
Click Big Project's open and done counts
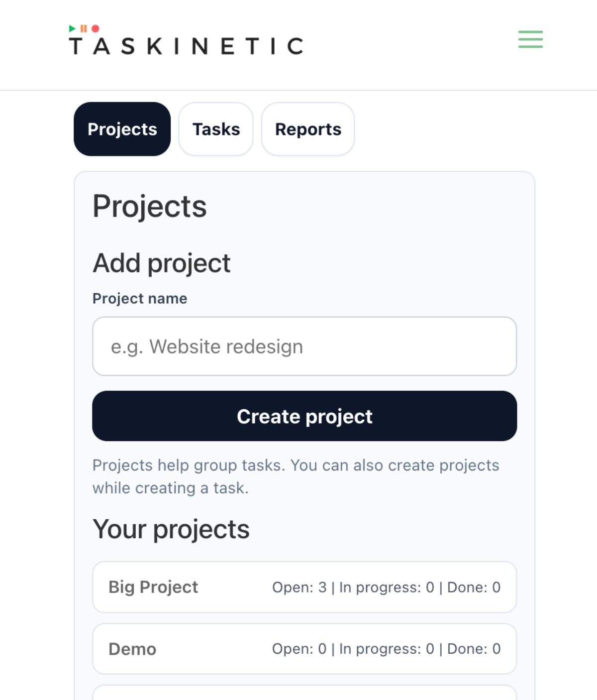click(386, 587)
